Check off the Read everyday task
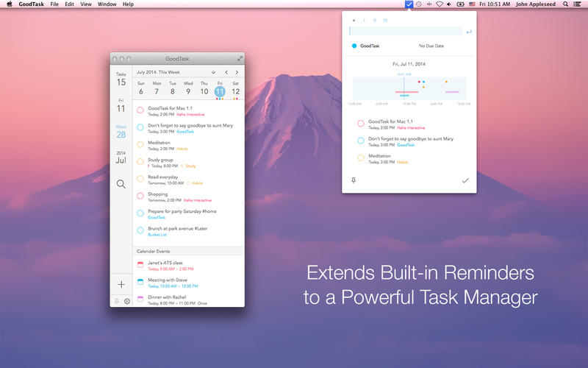Screen dimensions: 588x368 [x=140, y=179]
